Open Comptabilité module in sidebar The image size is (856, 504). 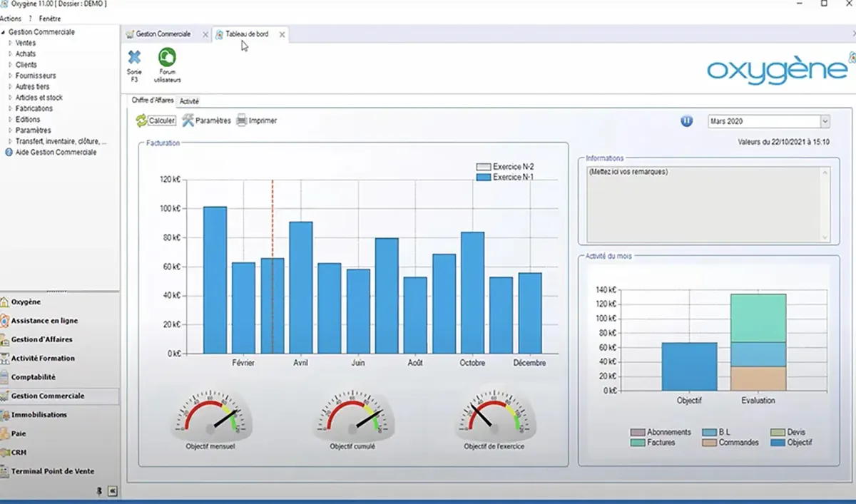pyautogui.click(x=33, y=377)
